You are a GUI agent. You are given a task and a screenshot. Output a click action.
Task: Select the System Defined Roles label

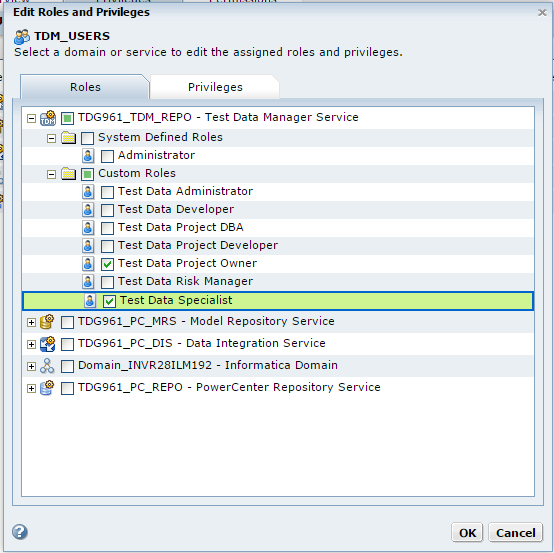point(160,137)
